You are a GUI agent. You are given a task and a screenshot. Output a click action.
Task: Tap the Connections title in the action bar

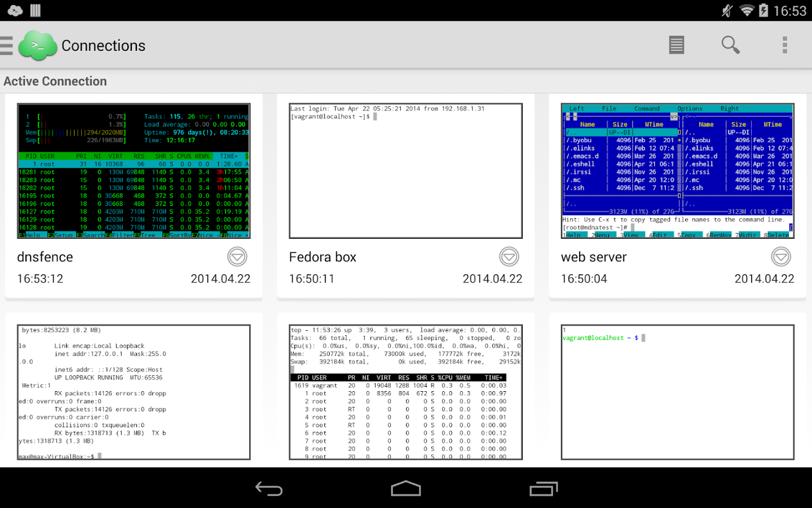(103, 45)
